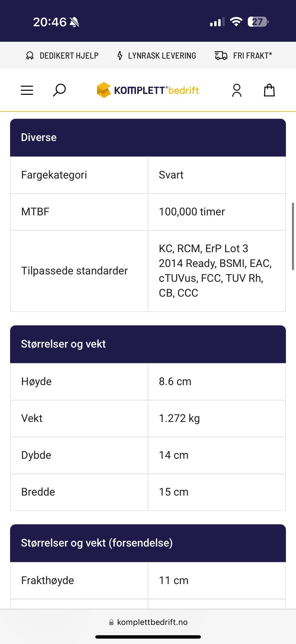This screenshot has height=644, width=296.
Task: Tap the 100,000 timer MTBF value
Action: coord(192,212)
